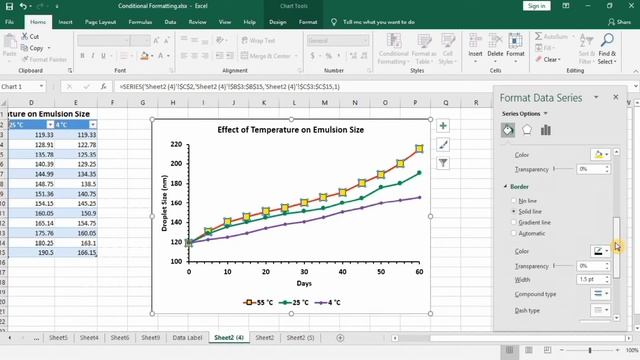Click the Save icon in the title bar
Image resolution: width=640 pixels, height=360 pixels.
9,6
